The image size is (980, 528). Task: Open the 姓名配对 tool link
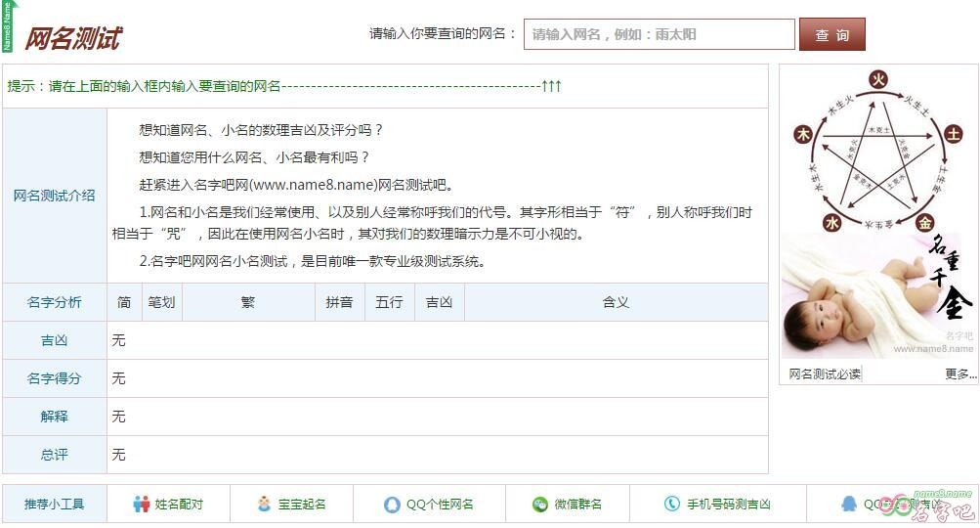point(178,505)
